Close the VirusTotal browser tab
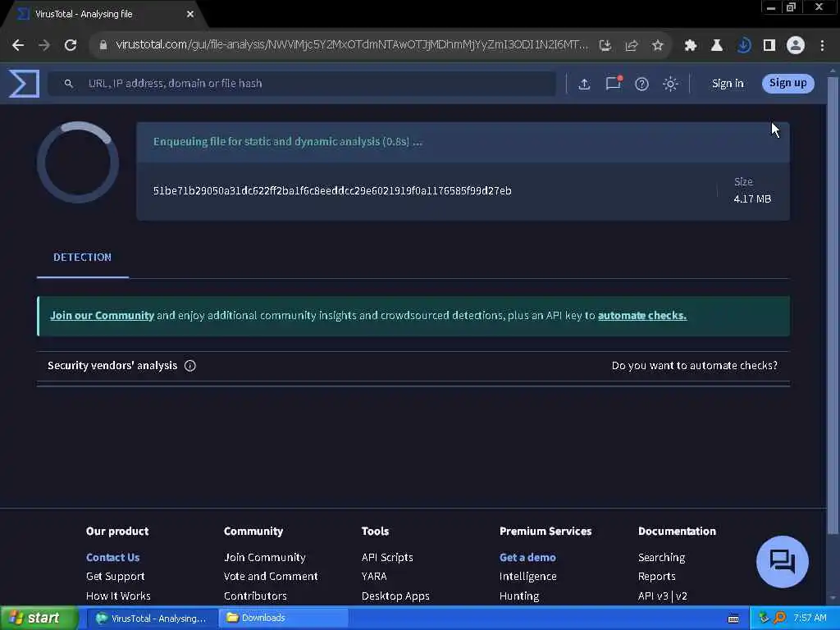840x630 pixels. [x=190, y=14]
